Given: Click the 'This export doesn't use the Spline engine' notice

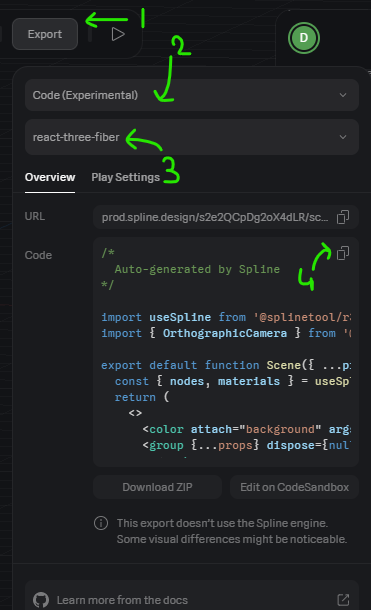Looking at the screenshot, I should (232, 531).
